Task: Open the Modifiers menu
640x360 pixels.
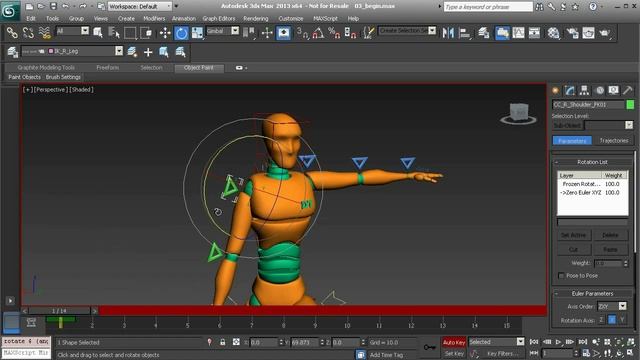Action: (154, 18)
